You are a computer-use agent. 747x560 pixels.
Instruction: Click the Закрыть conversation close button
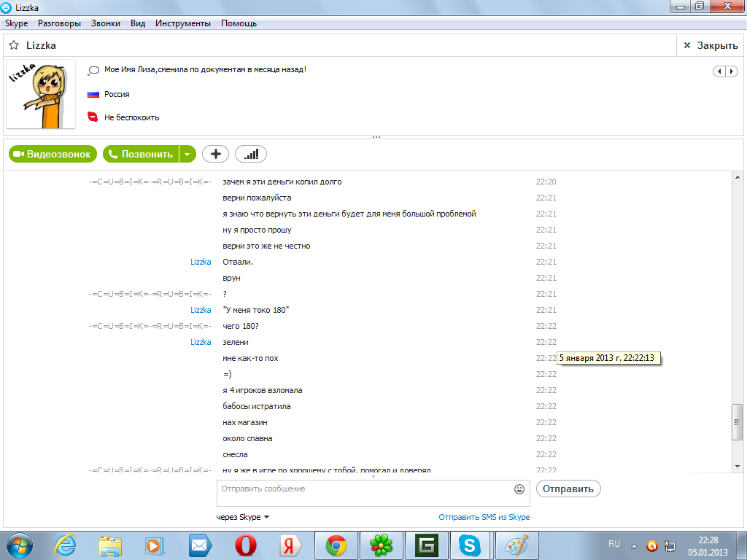(711, 45)
